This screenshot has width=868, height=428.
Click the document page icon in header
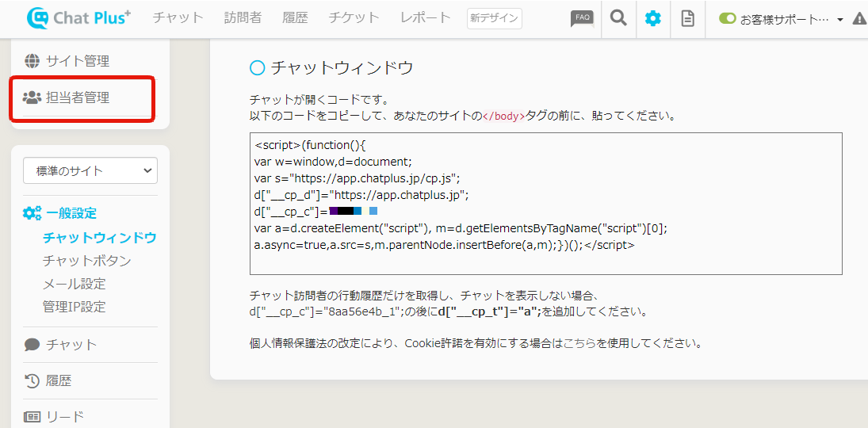tap(687, 18)
